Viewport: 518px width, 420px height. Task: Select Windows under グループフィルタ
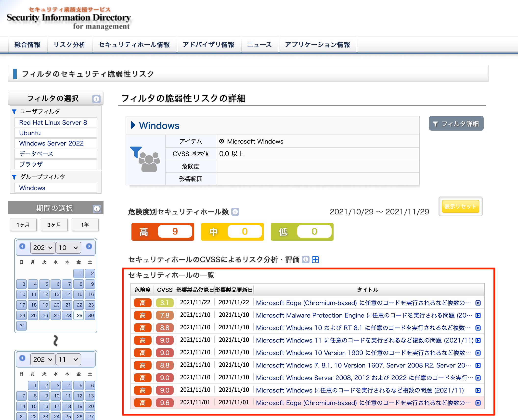click(x=55, y=188)
